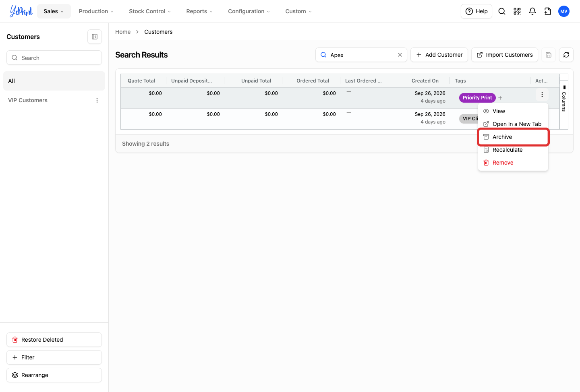The image size is (580, 392).
Task: Click Import Customers button
Action: pyautogui.click(x=505, y=55)
